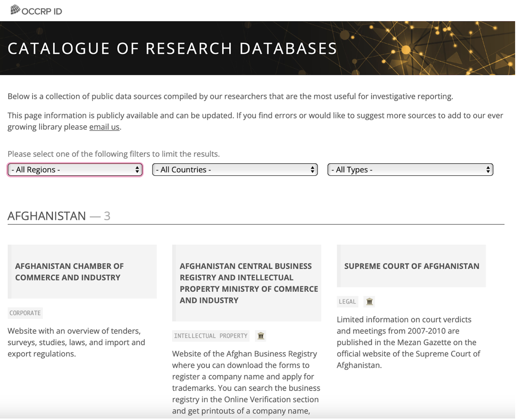Click the government building icon next to LEGAL tag
The image size is (517, 420).
pos(369,302)
